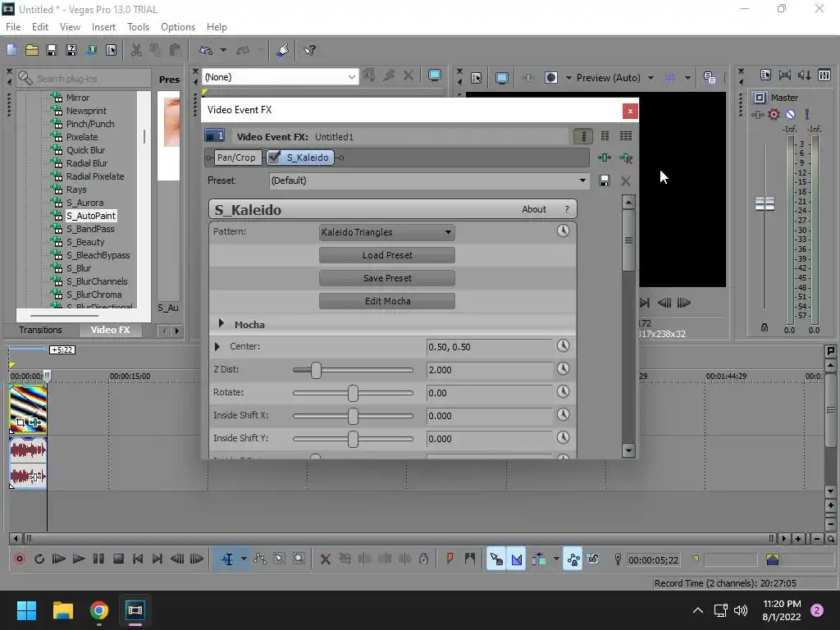Click Play From Start in transport

tap(58, 559)
